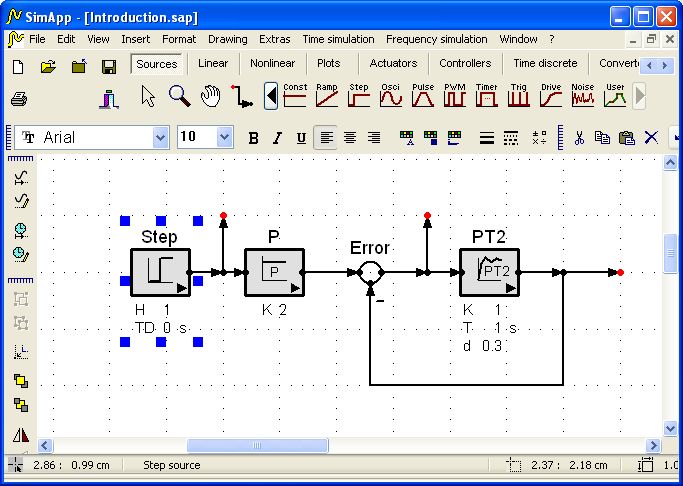Screen dimensions: 683x486
Task: Insert a Drive source block
Action: click(x=551, y=95)
